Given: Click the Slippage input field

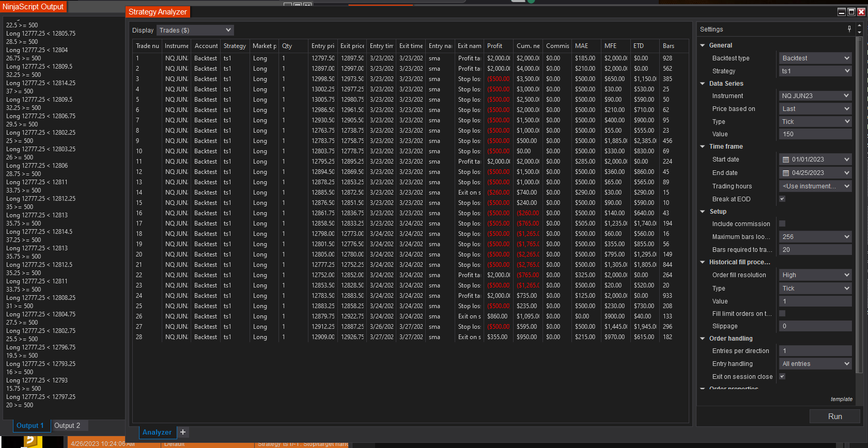Looking at the screenshot, I should 815,326.
